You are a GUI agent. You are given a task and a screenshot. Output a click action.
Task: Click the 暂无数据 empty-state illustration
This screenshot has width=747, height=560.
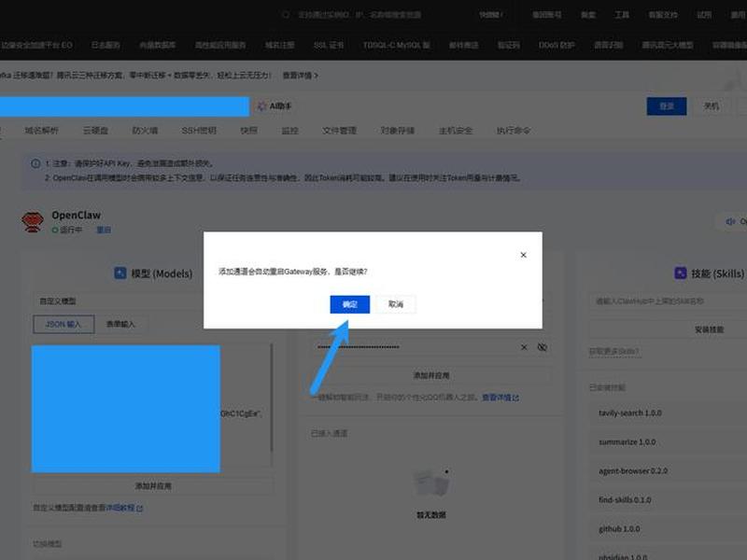tap(431, 483)
